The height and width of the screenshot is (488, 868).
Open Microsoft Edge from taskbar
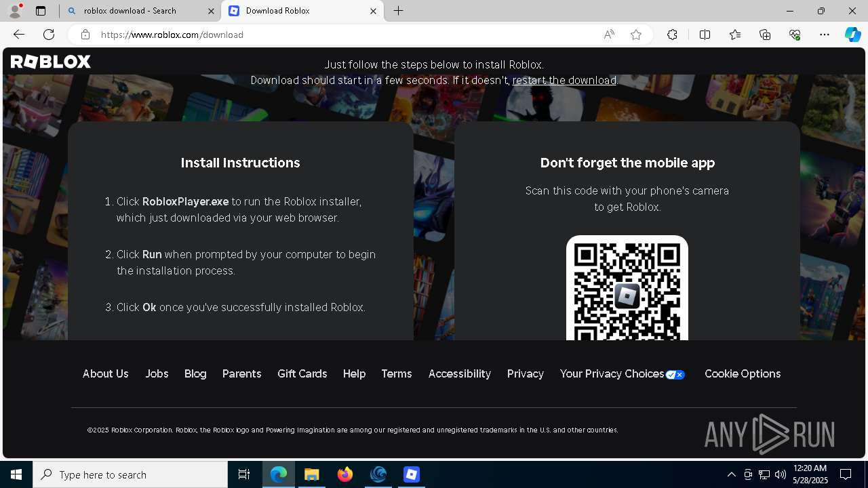(279, 474)
